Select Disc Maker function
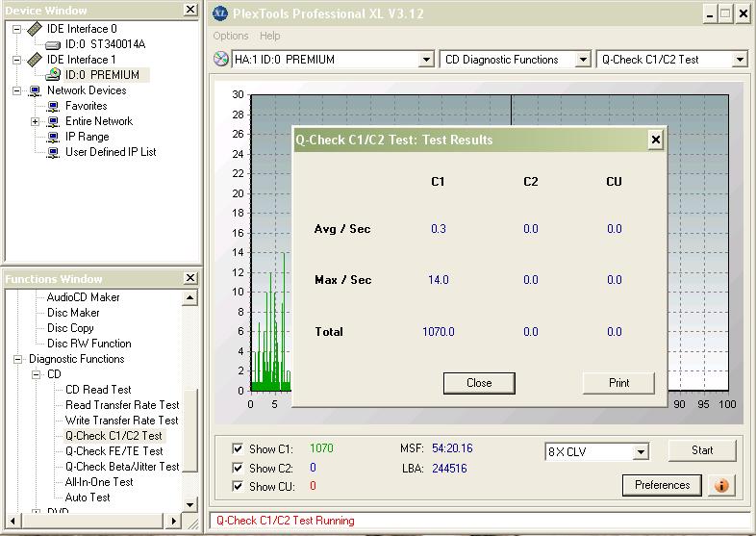This screenshot has height=536, width=756. pyautogui.click(x=73, y=313)
